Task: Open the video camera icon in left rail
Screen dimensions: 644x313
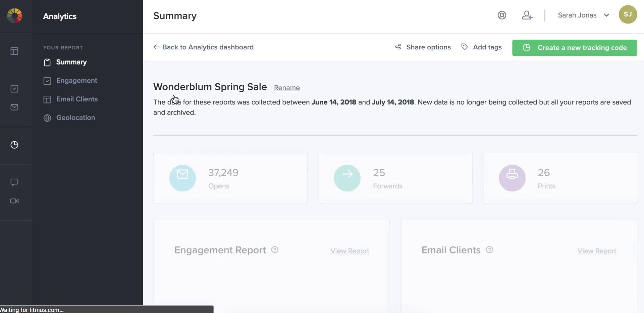Action: 14,201
